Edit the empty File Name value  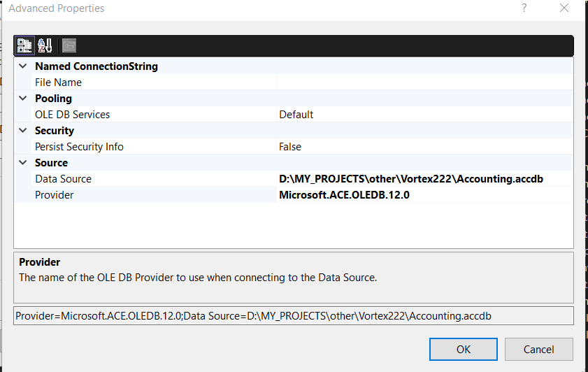click(x=424, y=83)
